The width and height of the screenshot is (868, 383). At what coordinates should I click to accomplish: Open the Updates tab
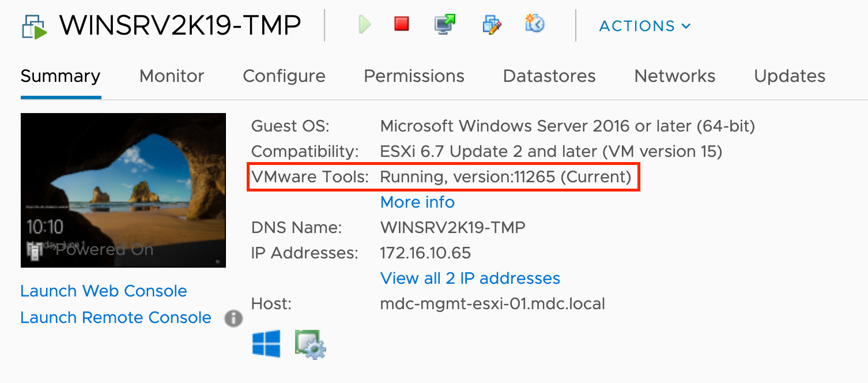pos(790,76)
